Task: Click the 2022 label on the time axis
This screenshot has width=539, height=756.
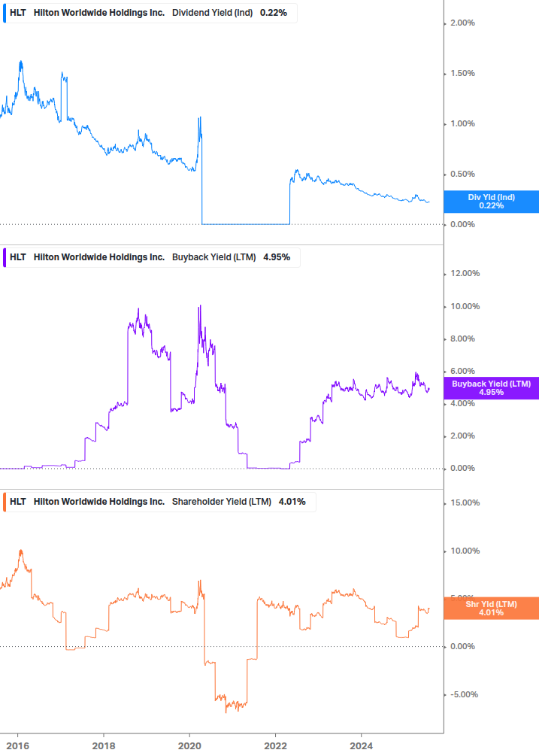Action: tap(276, 746)
